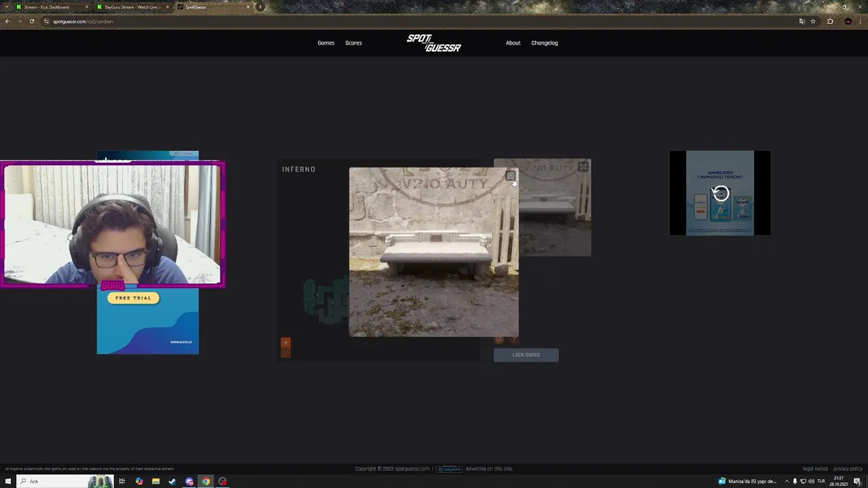Open the Changelog page
The width and height of the screenshot is (868, 488).
pos(545,43)
